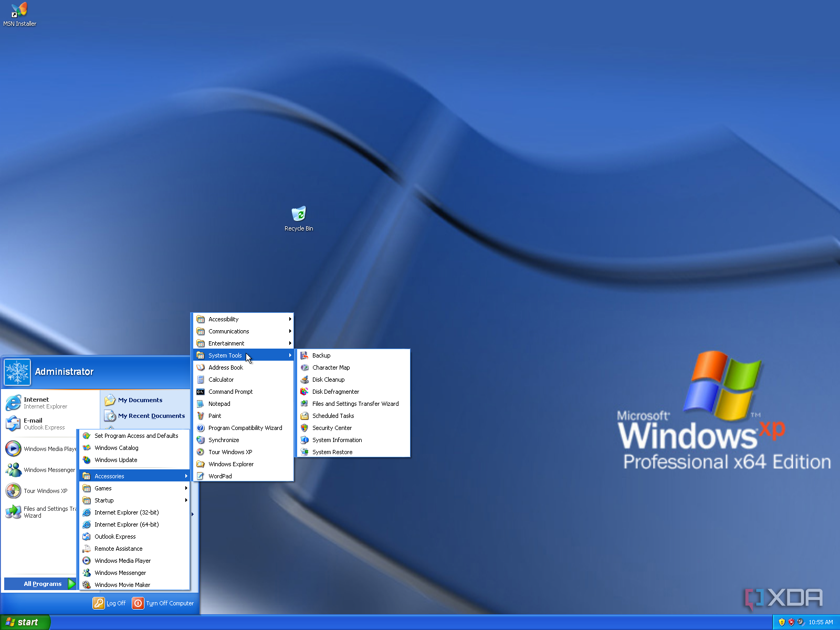Viewport: 840px width, 630px height.
Task: Click the Start button on taskbar
Action: (x=25, y=622)
